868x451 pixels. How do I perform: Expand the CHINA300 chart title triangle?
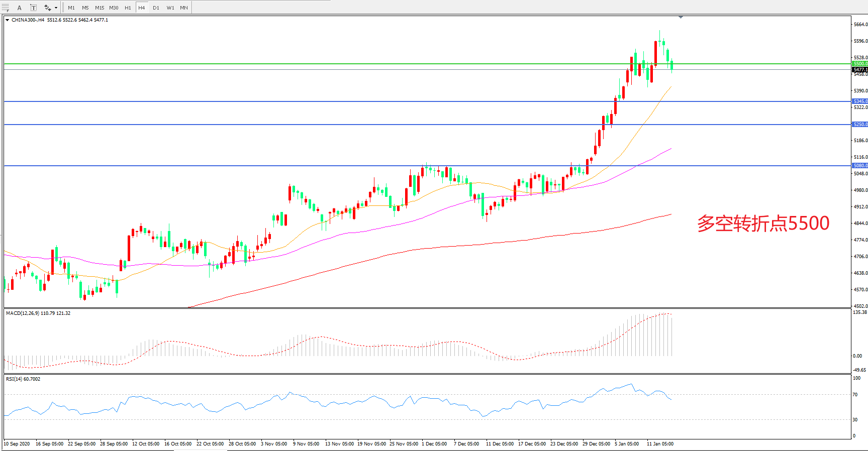coord(7,20)
